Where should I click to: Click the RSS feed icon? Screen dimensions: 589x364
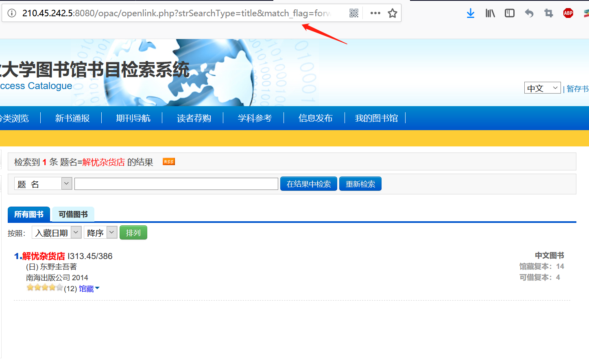pyautogui.click(x=168, y=161)
